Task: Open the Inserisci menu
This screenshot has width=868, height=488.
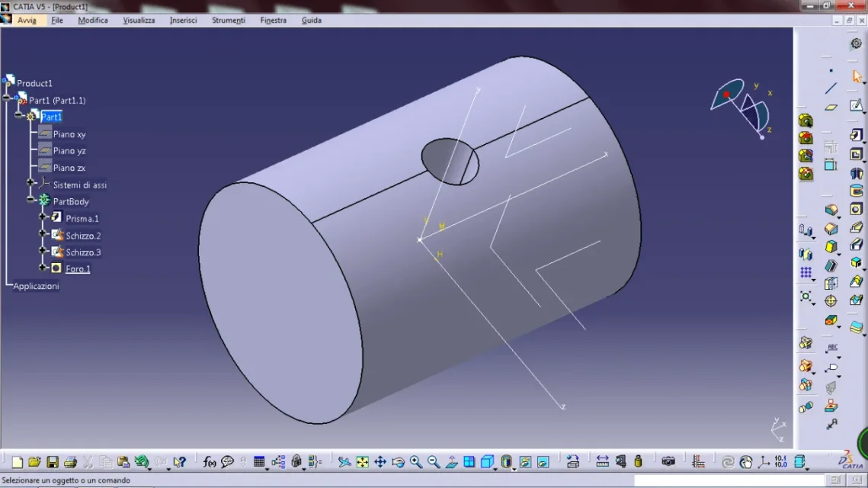Action: coord(183,20)
